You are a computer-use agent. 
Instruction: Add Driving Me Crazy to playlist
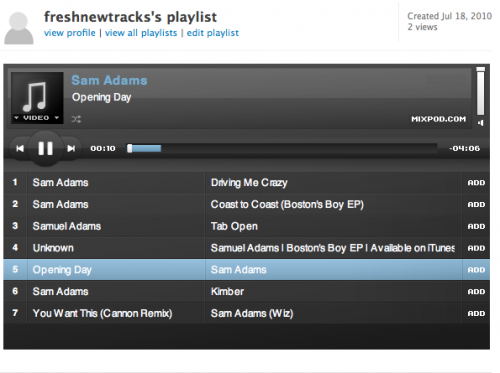tap(476, 183)
